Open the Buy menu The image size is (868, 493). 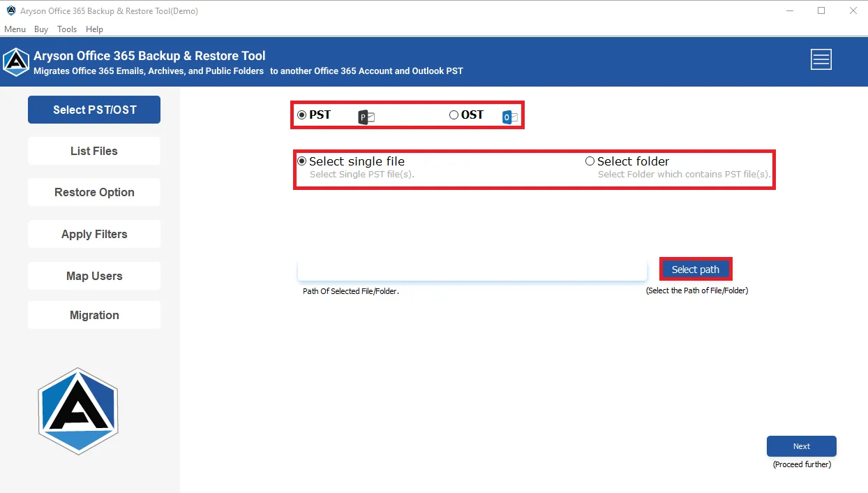coord(41,29)
